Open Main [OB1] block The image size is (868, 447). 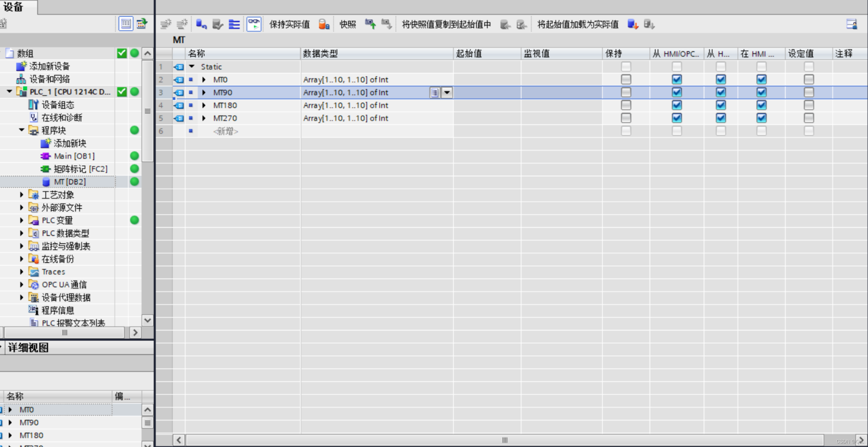pos(74,156)
